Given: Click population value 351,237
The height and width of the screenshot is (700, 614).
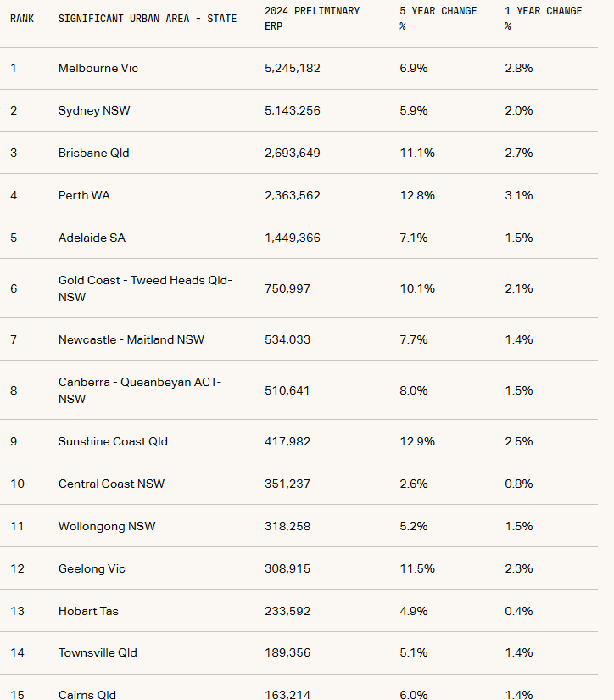Looking at the screenshot, I should click(x=287, y=484).
